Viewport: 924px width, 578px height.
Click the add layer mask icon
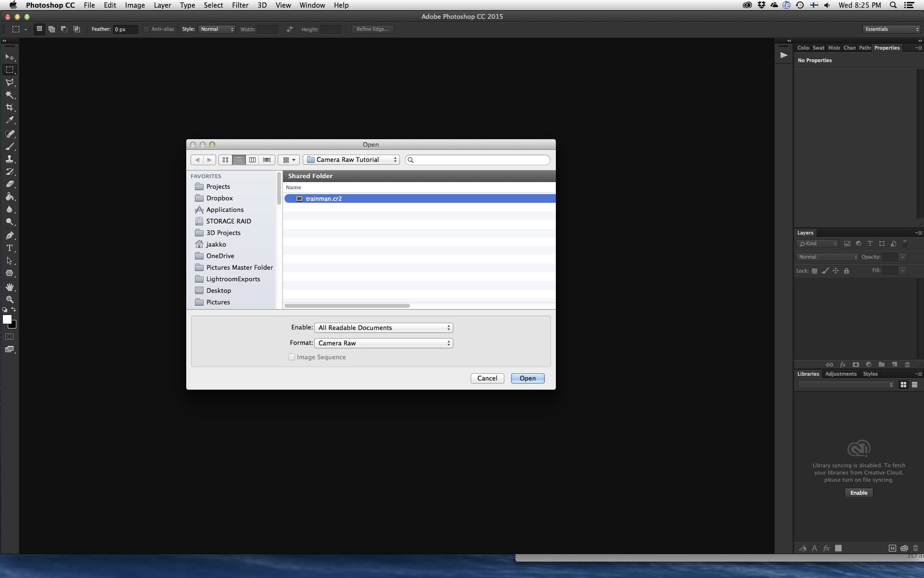(x=856, y=365)
